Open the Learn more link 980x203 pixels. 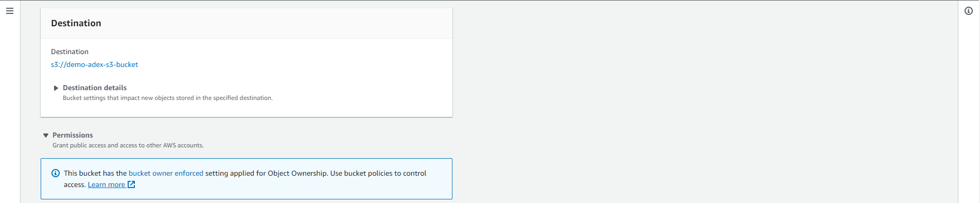107,184
